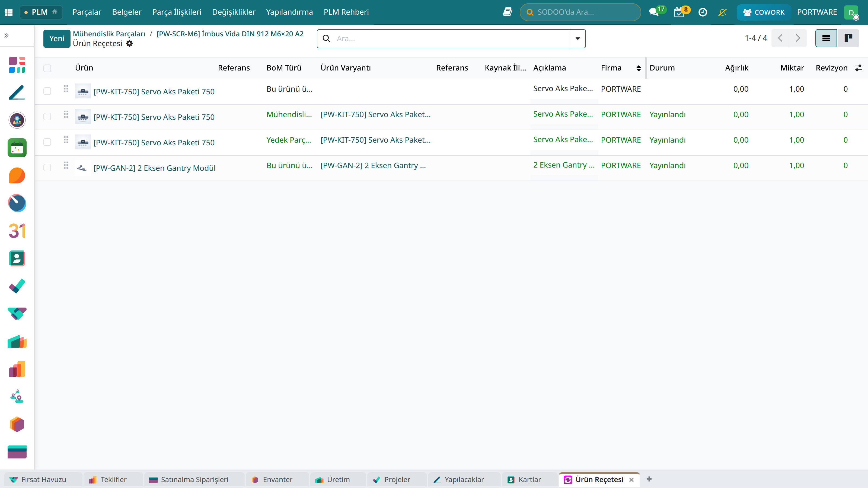Open the knowledge book icon near search
Image resolution: width=868 pixels, height=488 pixels.
[x=508, y=12]
